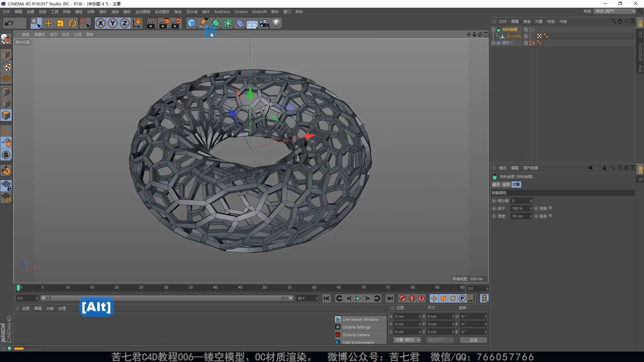Click the frame range preview slider bar
The height and width of the screenshot is (362, 644).
(167, 298)
